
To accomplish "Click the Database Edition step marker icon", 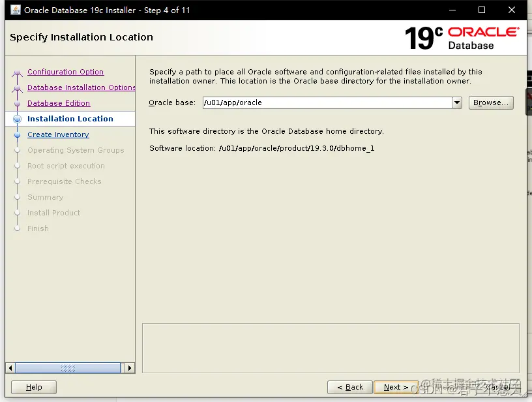I will point(18,104).
